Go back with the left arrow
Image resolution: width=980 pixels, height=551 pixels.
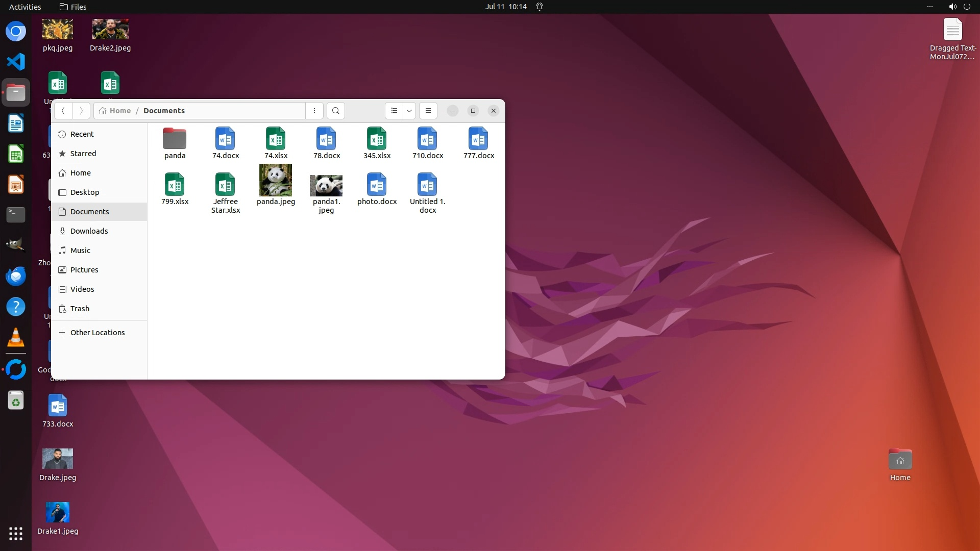[63, 111]
